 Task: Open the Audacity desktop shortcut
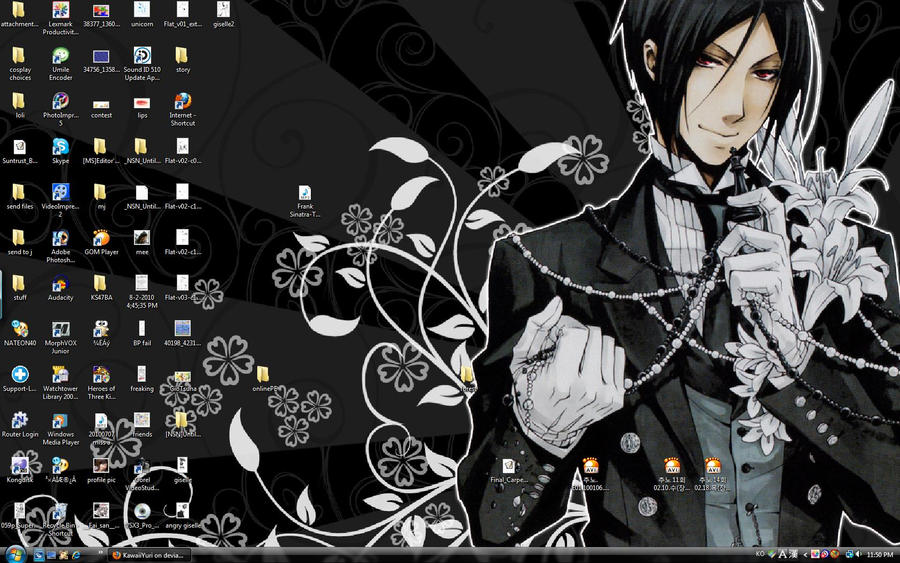60,288
